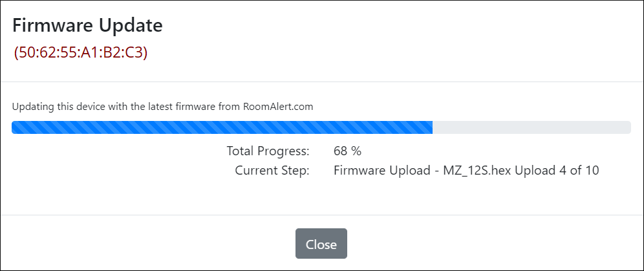Click the Close button
Viewport: 644px width, 271px height.
pyautogui.click(x=321, y=244)
